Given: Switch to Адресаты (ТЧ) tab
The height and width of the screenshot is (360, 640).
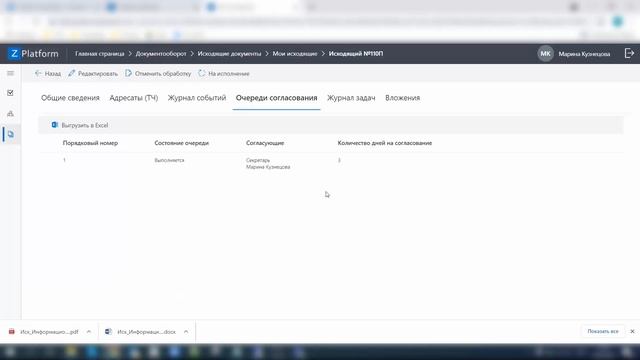Looking at the screenshot, I should [133, 98].
